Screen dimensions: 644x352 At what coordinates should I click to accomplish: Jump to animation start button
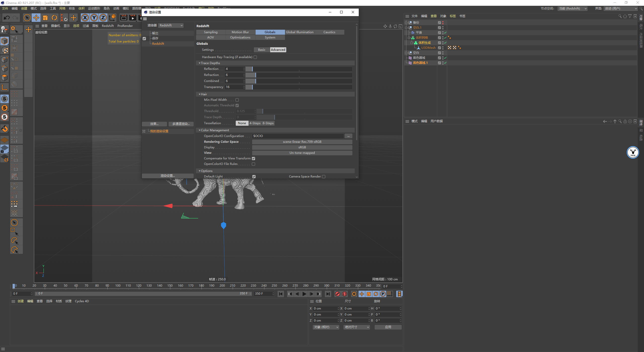pos(281,294)
